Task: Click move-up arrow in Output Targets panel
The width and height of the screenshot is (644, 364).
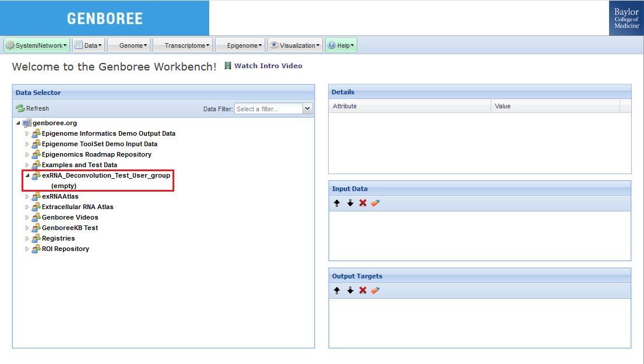Action: (337, 291)
